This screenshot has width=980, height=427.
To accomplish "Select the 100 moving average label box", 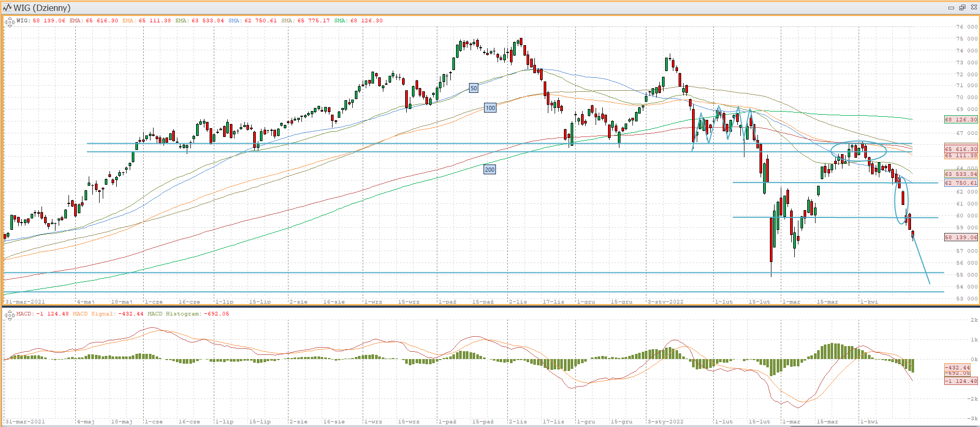I will click(x=490, y=108).
